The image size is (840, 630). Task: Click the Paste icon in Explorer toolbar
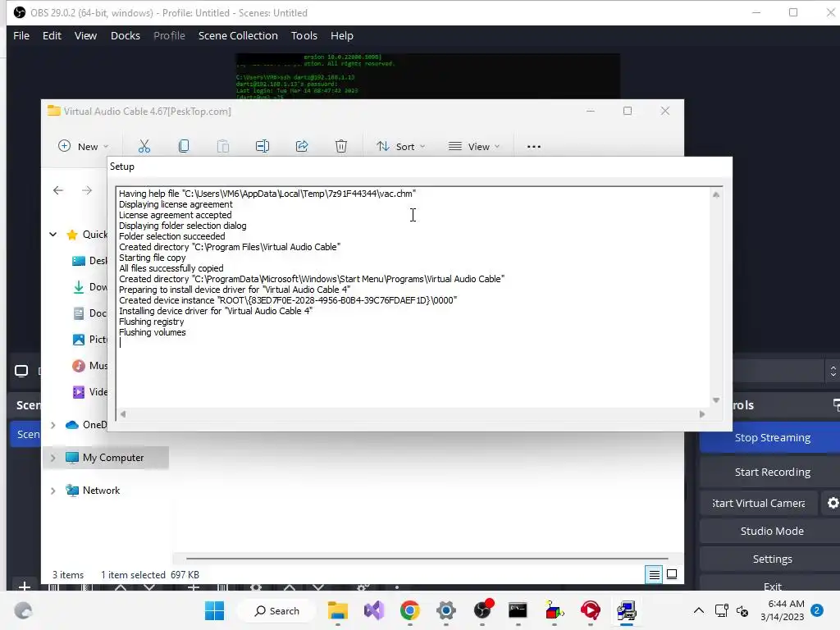(223, 146)
